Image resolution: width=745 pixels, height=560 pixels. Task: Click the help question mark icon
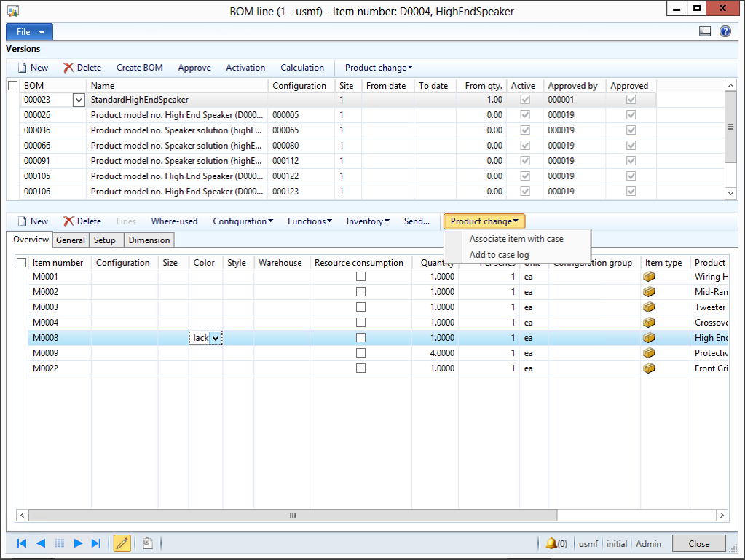pos(725,31)
